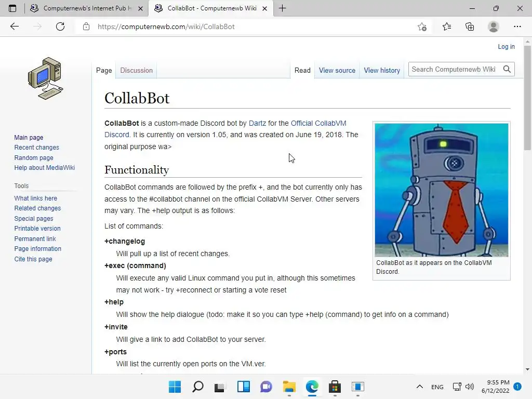
Task: Select the CollabBot - Computernewb Wiki tab
Action: click(x=212, y=8)
